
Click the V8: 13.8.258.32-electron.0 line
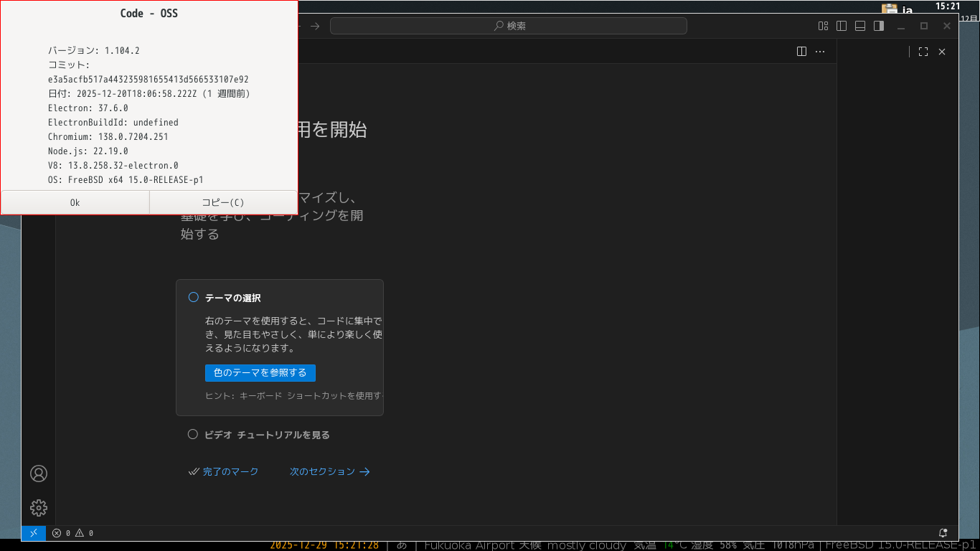[113, 165]
